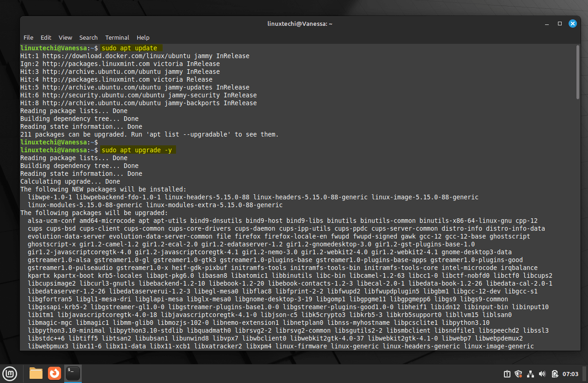Show the clock by clicking 07:03
This screenshot has width=588, height=383.
coord(570,374)
